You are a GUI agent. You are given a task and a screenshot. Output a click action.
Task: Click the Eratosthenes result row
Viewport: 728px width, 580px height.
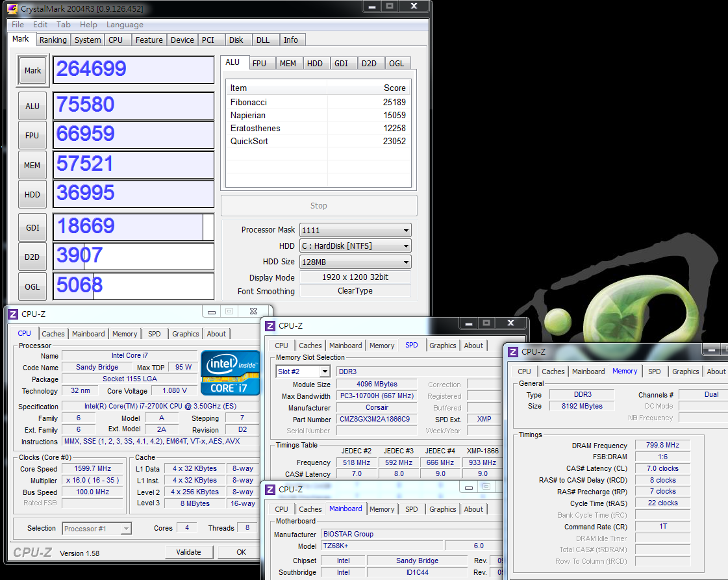tap(318, 128)
